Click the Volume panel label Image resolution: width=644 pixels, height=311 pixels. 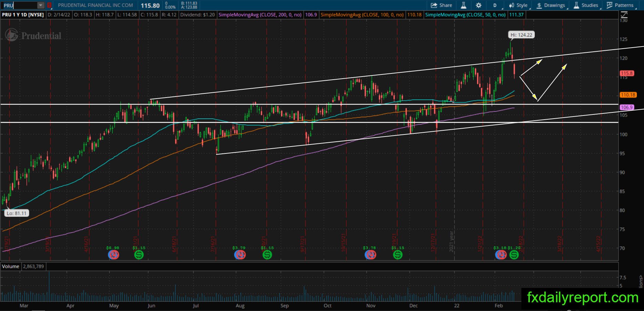click(x=10, y=266)
